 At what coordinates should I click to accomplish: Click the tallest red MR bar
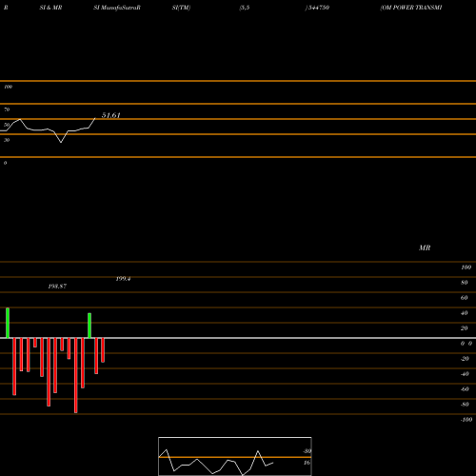75,375
